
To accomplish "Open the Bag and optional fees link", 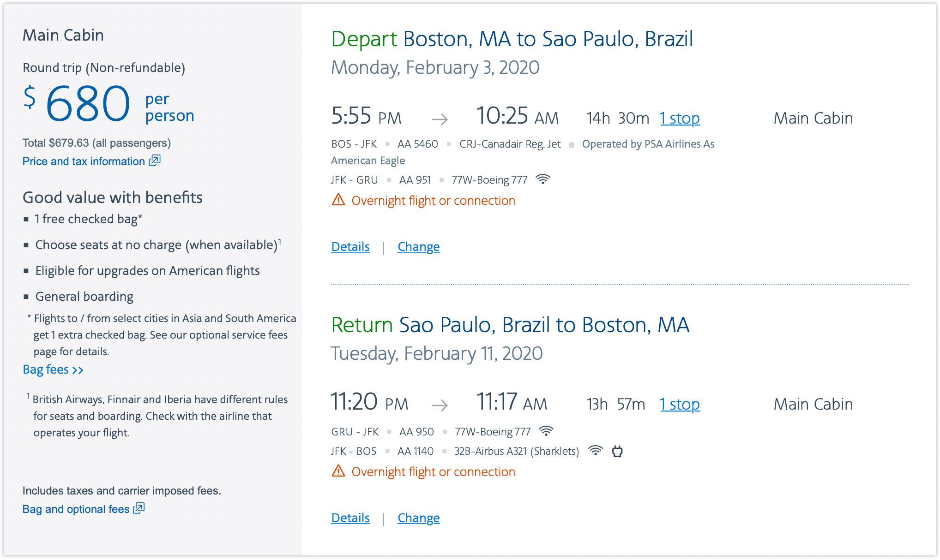I will 76,509.
